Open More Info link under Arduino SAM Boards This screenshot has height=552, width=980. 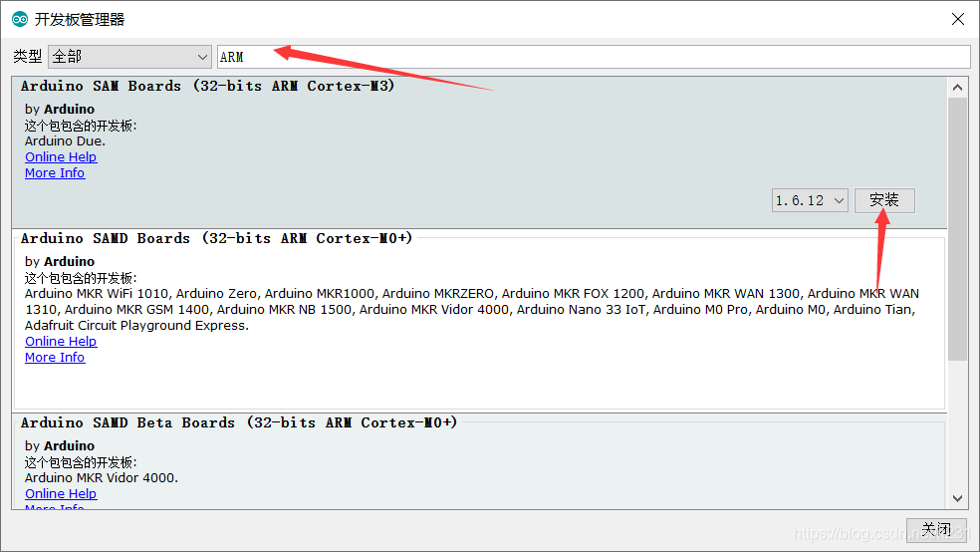click(55, 173)
